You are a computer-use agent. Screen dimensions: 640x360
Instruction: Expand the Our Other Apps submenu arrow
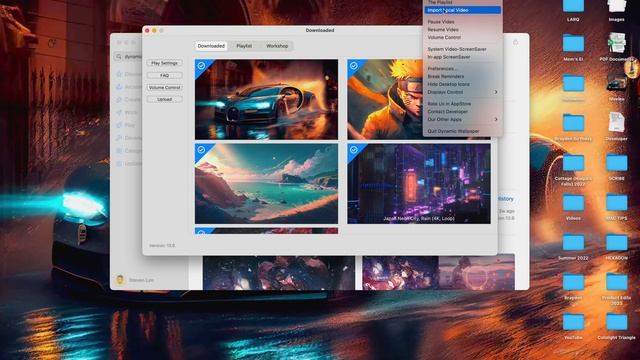point(496,119)
